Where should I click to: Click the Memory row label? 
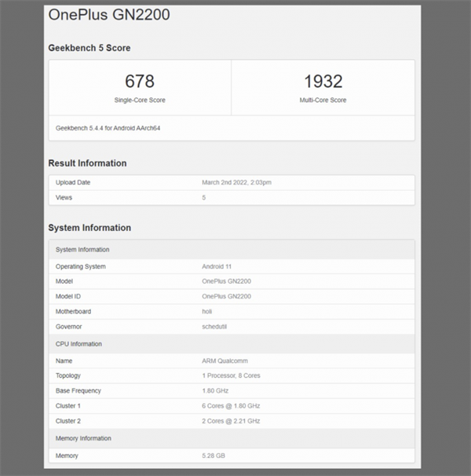(x=67, y=456)
